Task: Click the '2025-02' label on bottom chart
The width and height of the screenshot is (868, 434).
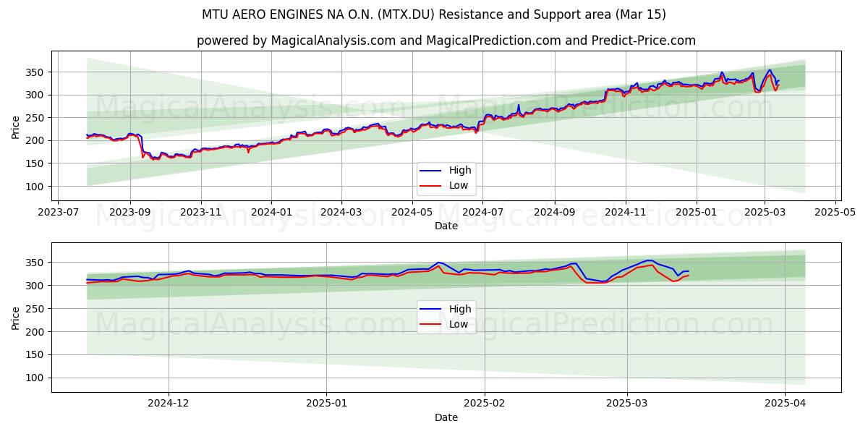Action: [485, 404]
